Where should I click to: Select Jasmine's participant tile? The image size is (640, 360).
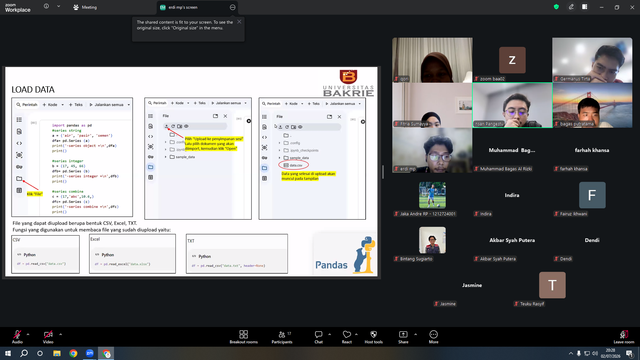coord(472,285)
